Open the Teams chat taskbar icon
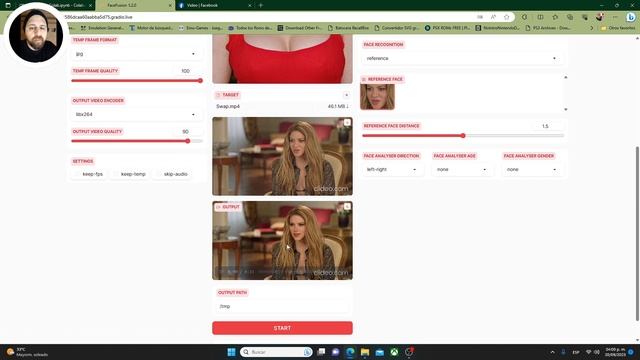640x360 pixels. point(336,352)
